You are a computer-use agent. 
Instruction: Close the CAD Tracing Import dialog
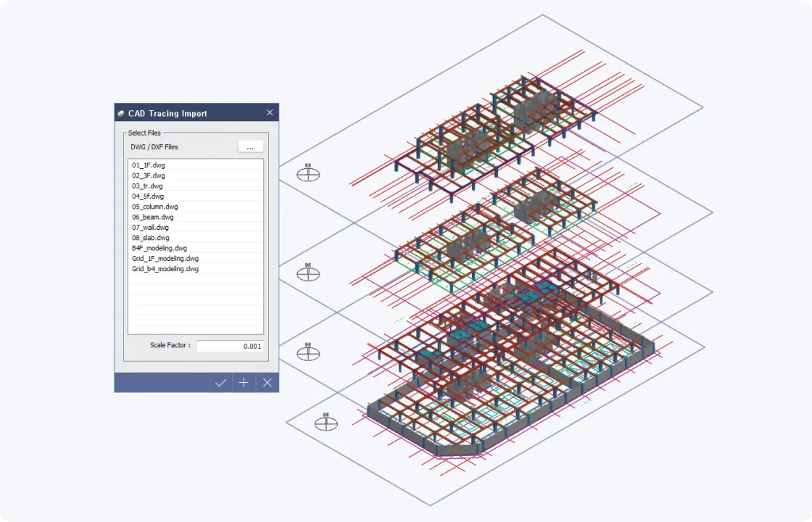(270, 112)
